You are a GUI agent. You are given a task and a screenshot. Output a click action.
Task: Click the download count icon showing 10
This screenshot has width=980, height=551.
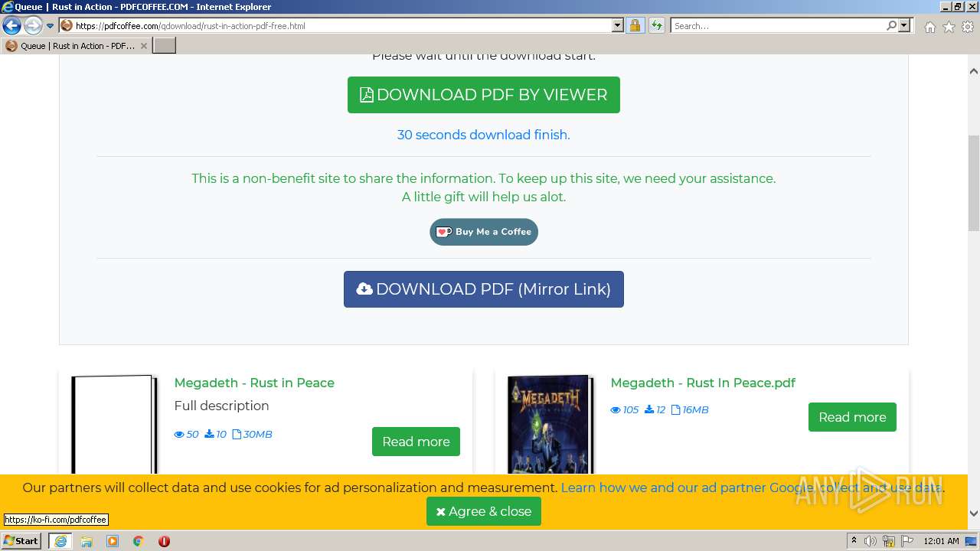tap(209, 434)
